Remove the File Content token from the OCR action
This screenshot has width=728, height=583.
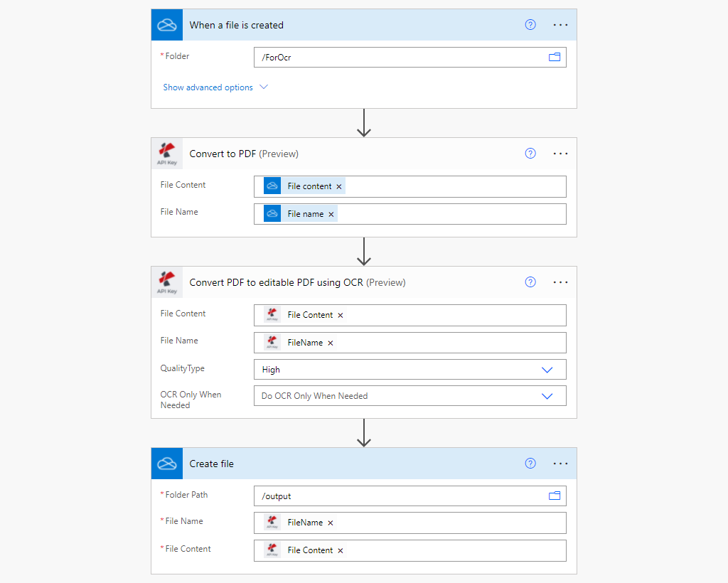(x=340, y=314)
